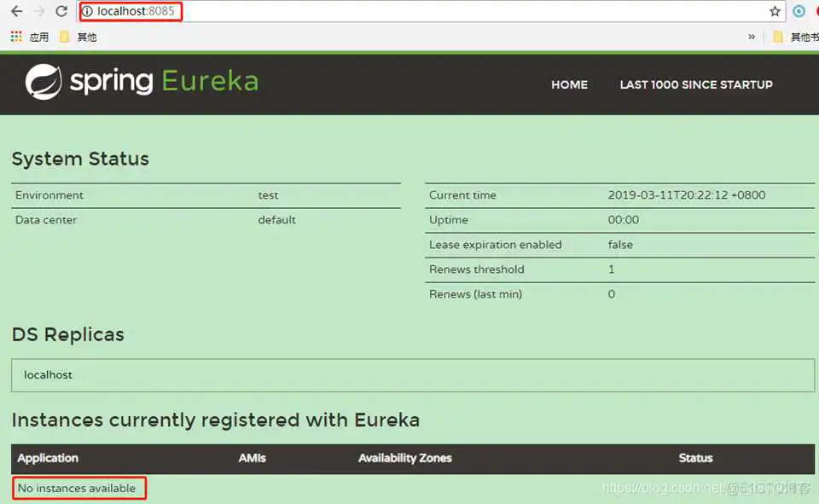Viewport: 819px width, 504px height.
Task: Show hidden bookmarks via the chevron
Action: tap(751, 37)
